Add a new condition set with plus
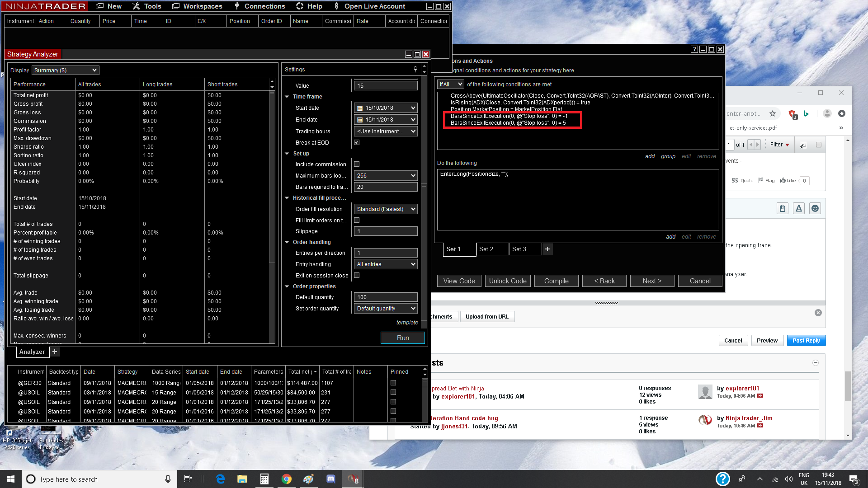Image resolution: width=868 pixels, height=488 pixels. pos(547,249)
